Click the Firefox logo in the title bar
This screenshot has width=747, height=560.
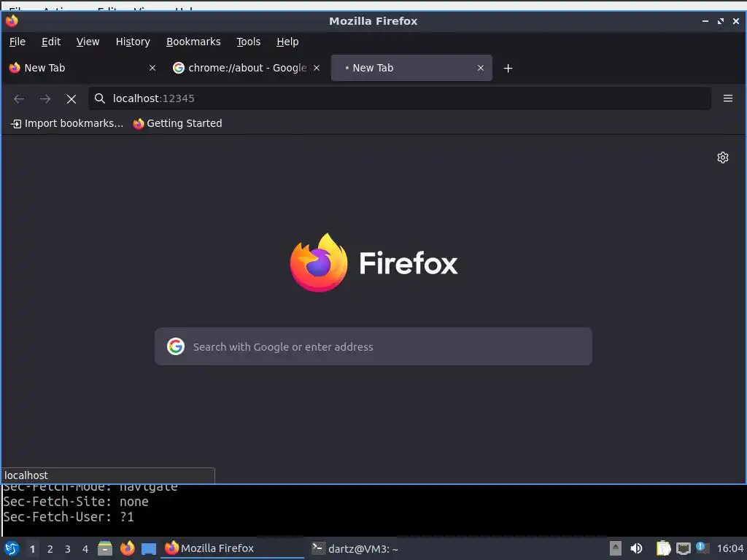pyautogui.click(x=12, y=21)
